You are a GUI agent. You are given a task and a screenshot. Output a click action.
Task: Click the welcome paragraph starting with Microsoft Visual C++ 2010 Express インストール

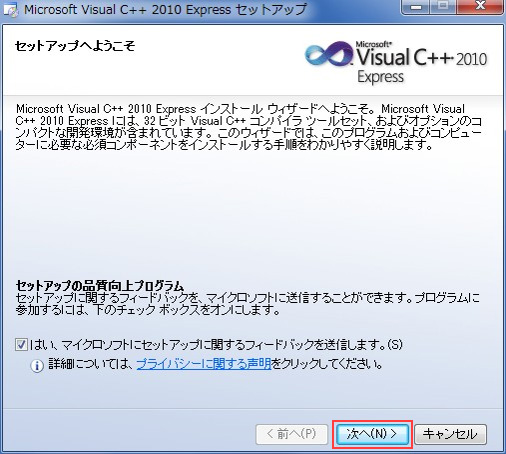[x=249, y=127]
